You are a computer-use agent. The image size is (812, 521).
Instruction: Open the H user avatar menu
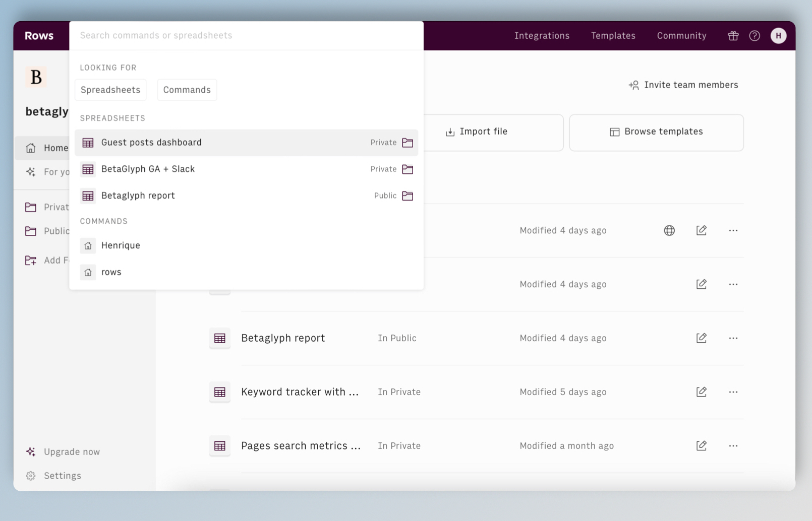[x=778, y=36]
